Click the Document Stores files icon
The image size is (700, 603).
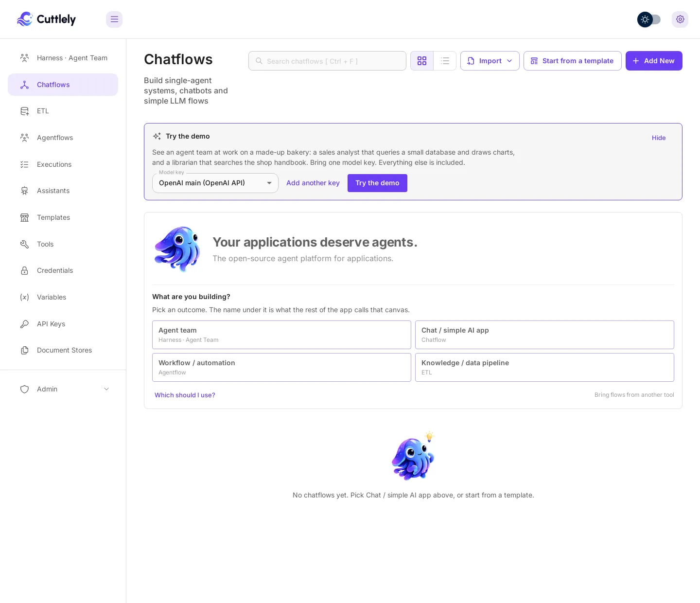[x=24, y=350]
